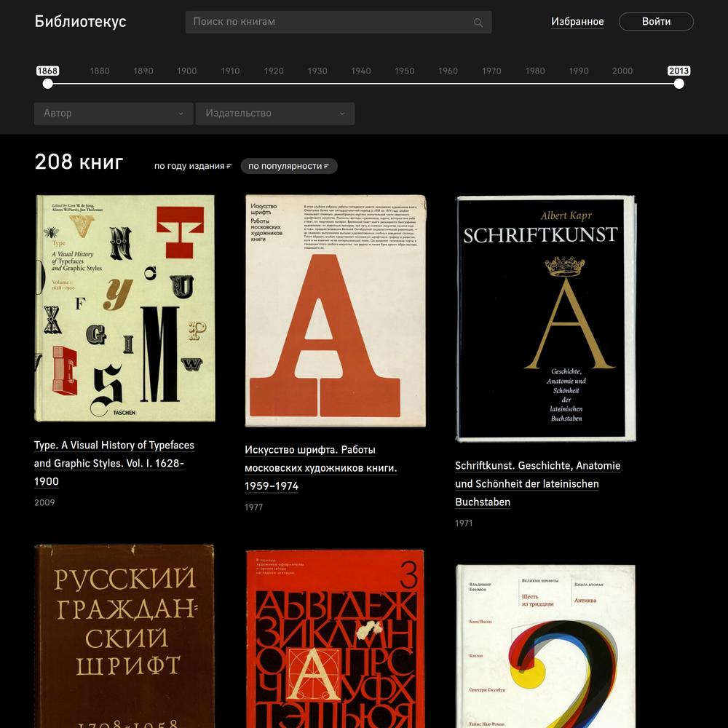Sort books по году издания
The width and height of the screenshot is (728, 728).
pos(193,166)
